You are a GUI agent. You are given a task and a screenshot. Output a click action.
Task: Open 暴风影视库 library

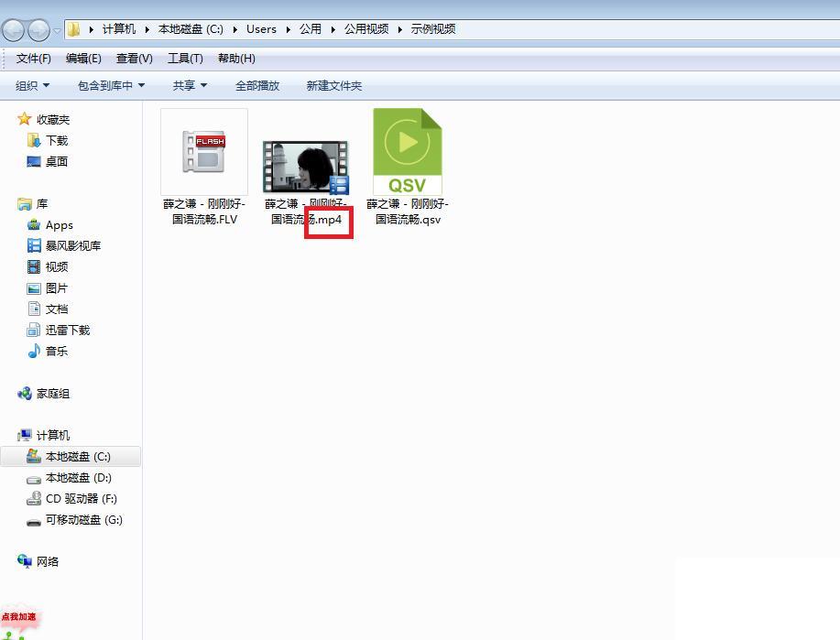click(x=73, y=245)
